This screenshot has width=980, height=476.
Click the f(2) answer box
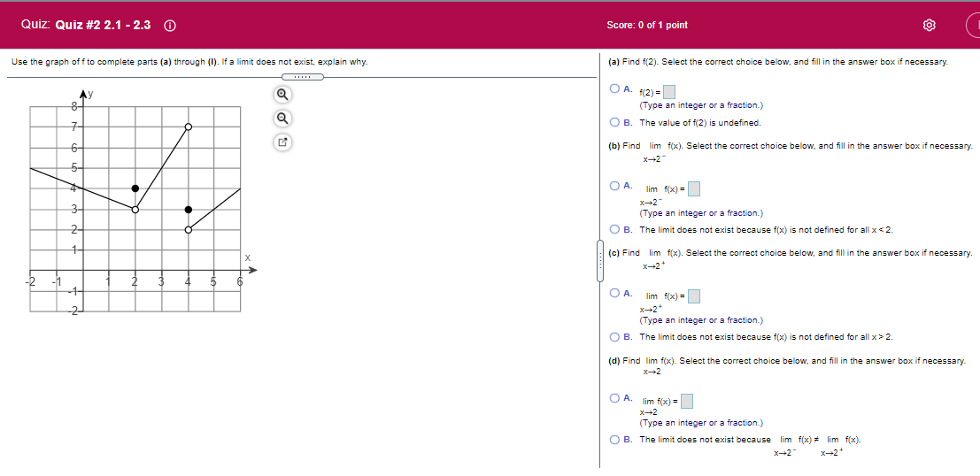click(x=669, y=92)
